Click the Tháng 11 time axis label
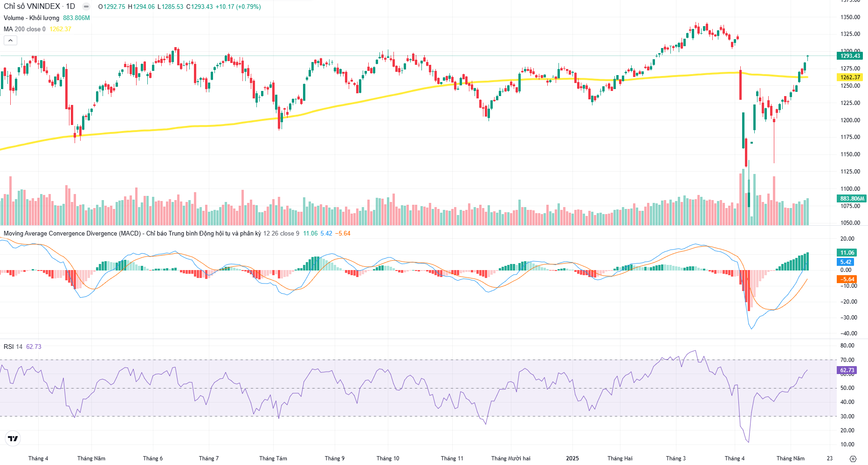 [452, 458]
